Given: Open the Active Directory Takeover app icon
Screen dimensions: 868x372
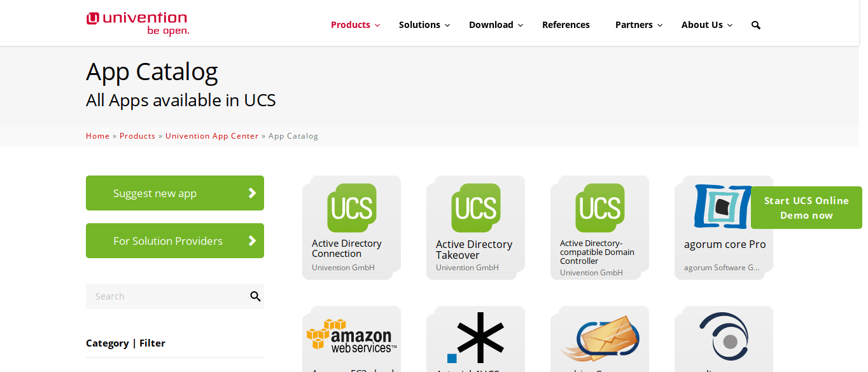Looking at the screenshot, I should 476,208.
